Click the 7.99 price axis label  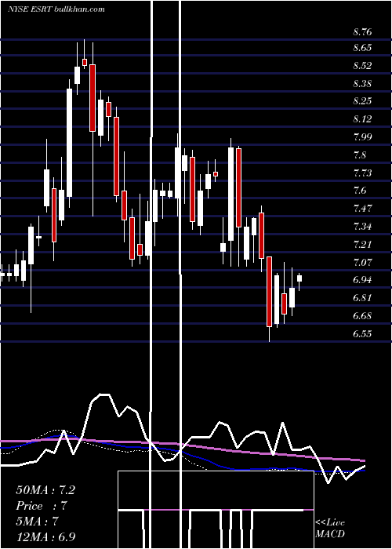point(362,136)
